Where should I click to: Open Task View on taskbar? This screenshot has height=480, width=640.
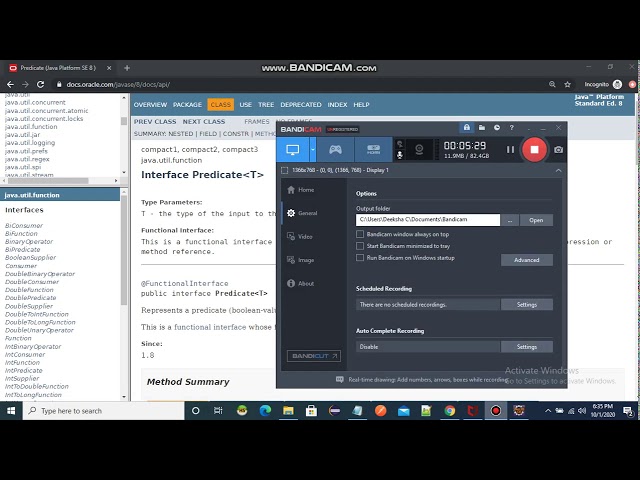tap(218, 411)
